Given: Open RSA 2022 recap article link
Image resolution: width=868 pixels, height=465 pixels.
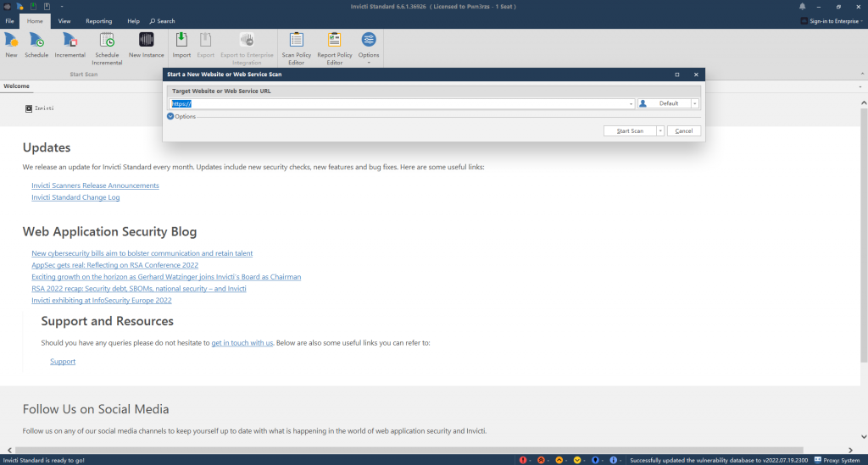Looking at the screenshot, I should point(139,289).
